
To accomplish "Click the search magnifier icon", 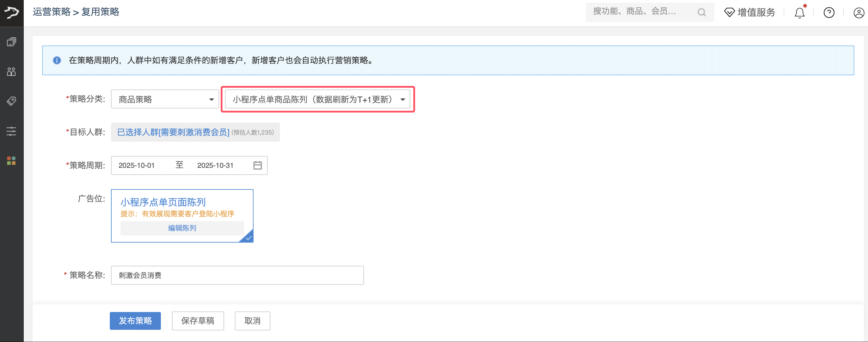I will tap(702, 12).
